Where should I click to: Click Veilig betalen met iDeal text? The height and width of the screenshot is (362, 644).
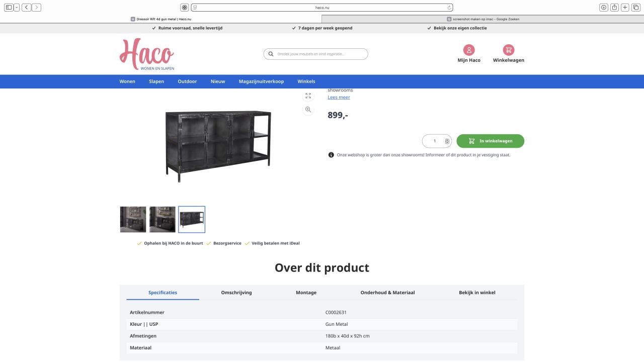(x=276, y=243)
